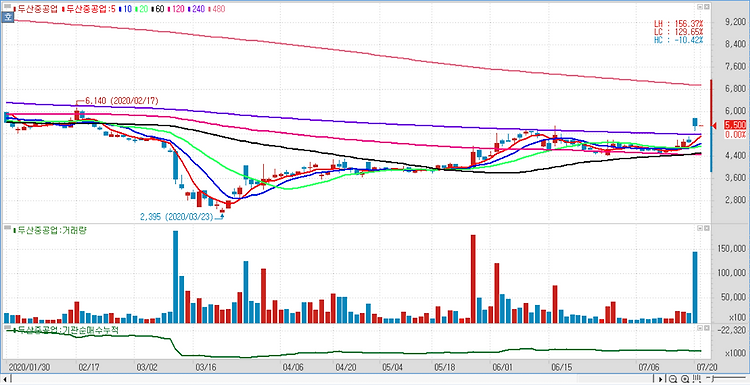Click the current price tag 5,500 on axis

tap(736, 125)
